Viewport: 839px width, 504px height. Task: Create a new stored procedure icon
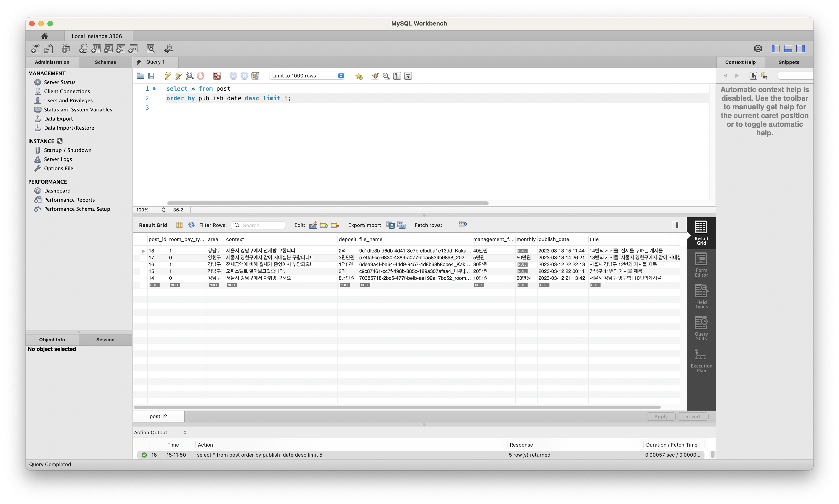click(120, 49)
